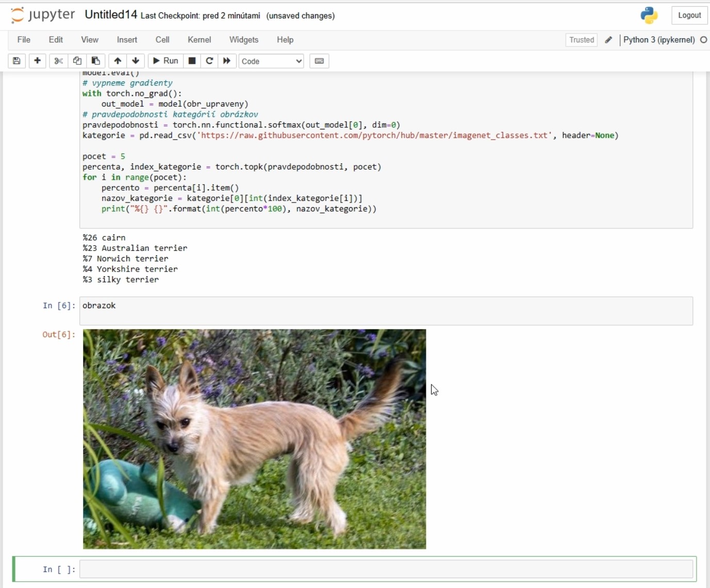Click the empty input cell at bottom

coord(386,569)
